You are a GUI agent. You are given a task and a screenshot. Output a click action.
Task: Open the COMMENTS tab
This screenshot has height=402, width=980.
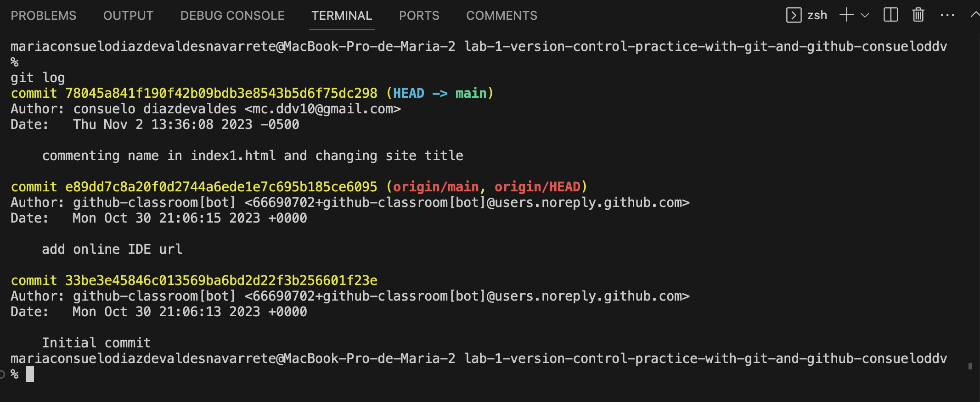point(501,16)
